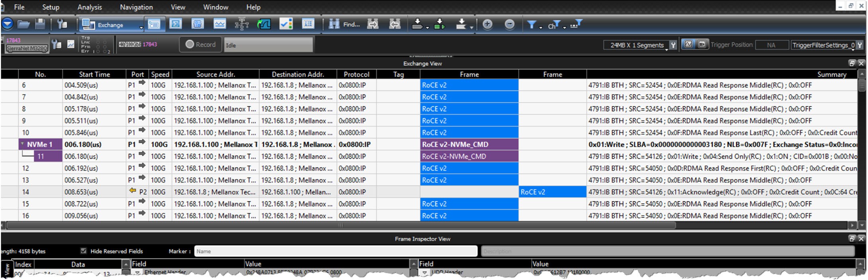Click the save floppy disk icon
Screen dimensions: 868x280
[x=40, y=24]
